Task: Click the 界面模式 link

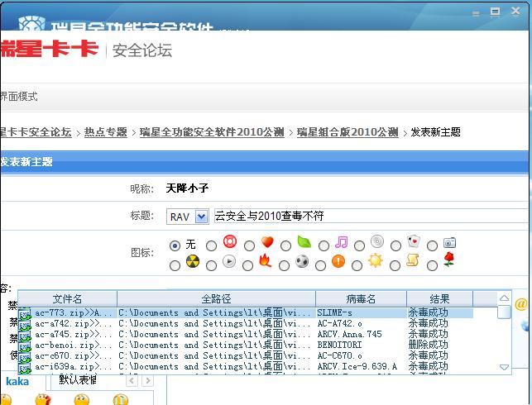Action: pyautogui.click(x=19, y=97)
